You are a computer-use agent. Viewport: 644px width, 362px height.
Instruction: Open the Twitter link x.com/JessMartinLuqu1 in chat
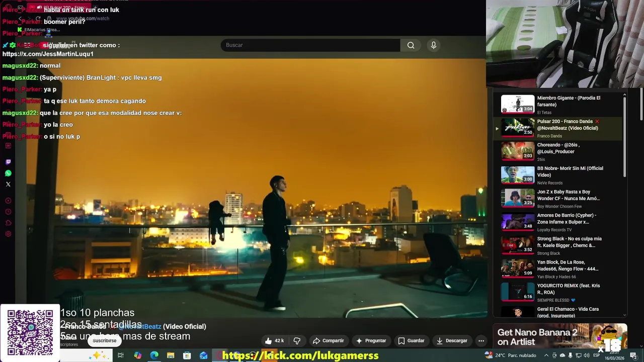48,54
